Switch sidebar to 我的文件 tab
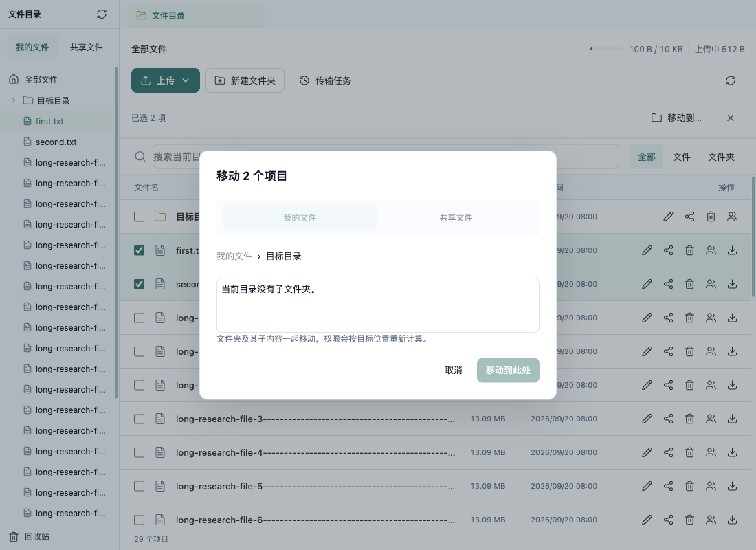 coord(32,47)
